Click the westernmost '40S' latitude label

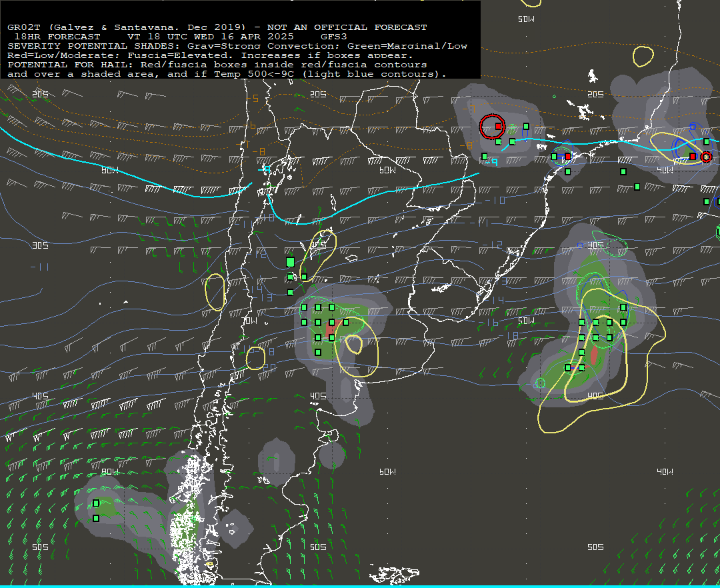click(41, 396)
